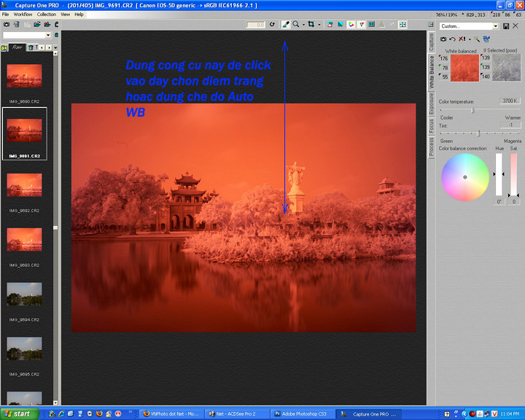Toggle the exposure warning triangle
This screenshot has width=525, height=420.
(381, 24)
